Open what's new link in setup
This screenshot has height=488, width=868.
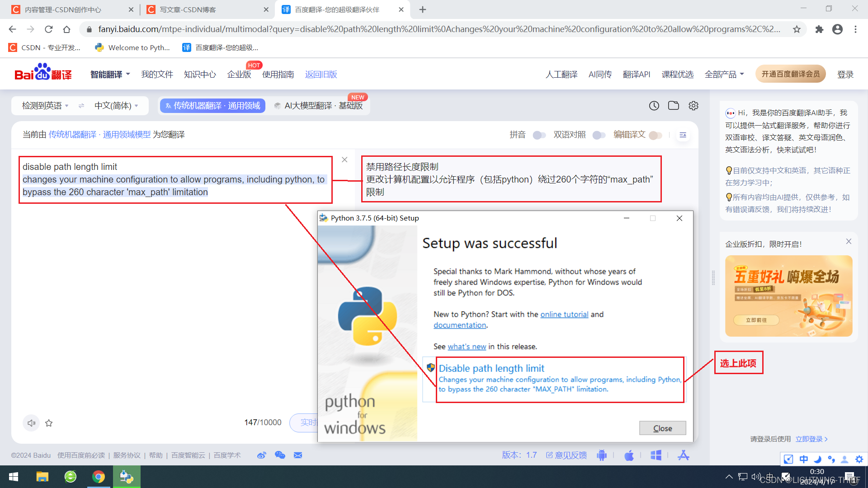467,347
